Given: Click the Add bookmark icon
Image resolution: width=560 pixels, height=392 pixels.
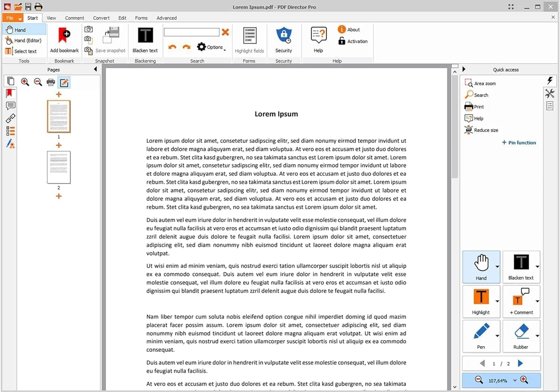Looking at the screenshot, I should 63,35.
